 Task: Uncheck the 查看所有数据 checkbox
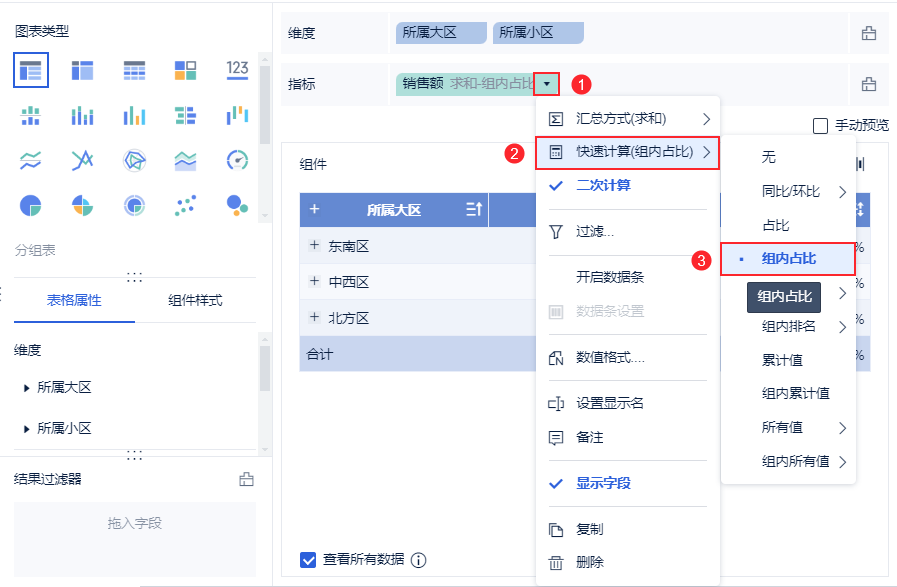[309, 559]
